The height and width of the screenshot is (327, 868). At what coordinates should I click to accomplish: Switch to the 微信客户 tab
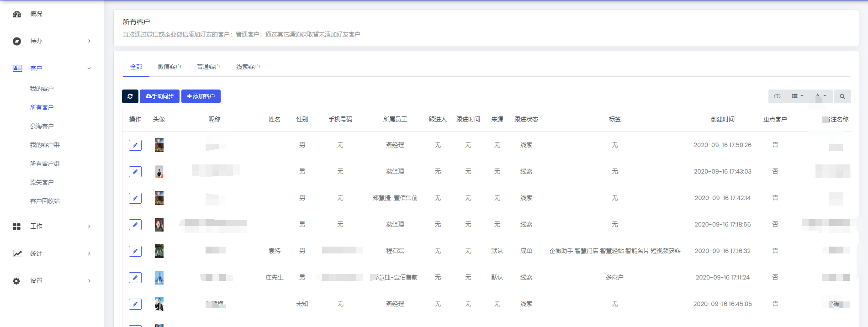169,67
